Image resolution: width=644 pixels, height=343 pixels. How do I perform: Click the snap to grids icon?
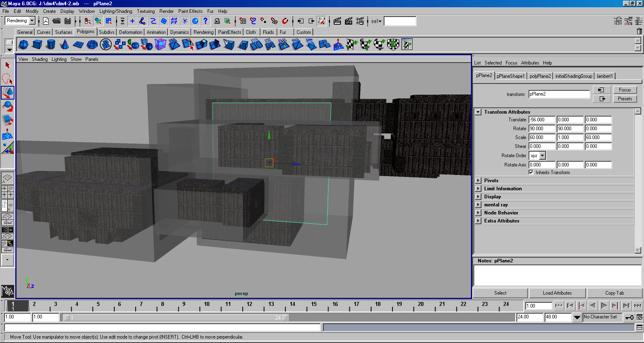243,21
